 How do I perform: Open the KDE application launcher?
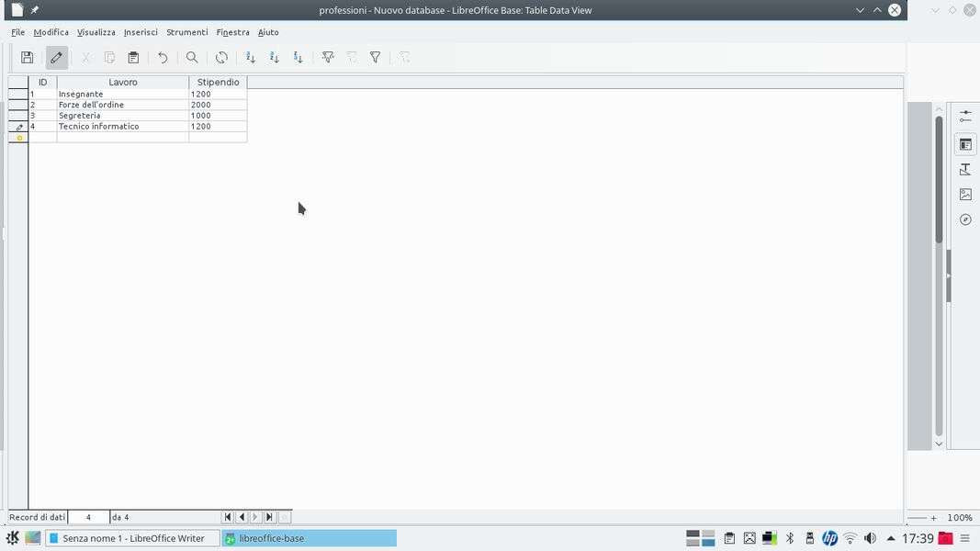(x=13, y=538)
